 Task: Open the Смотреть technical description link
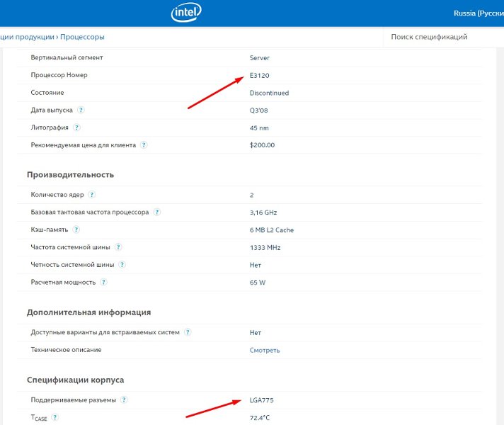pos(265,350)
